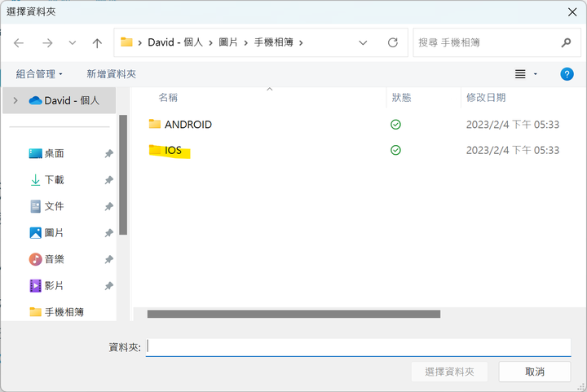Unpin '桌面' using its pin icon
This screenshot has width=587, height=392.
[x=109, y=153]
